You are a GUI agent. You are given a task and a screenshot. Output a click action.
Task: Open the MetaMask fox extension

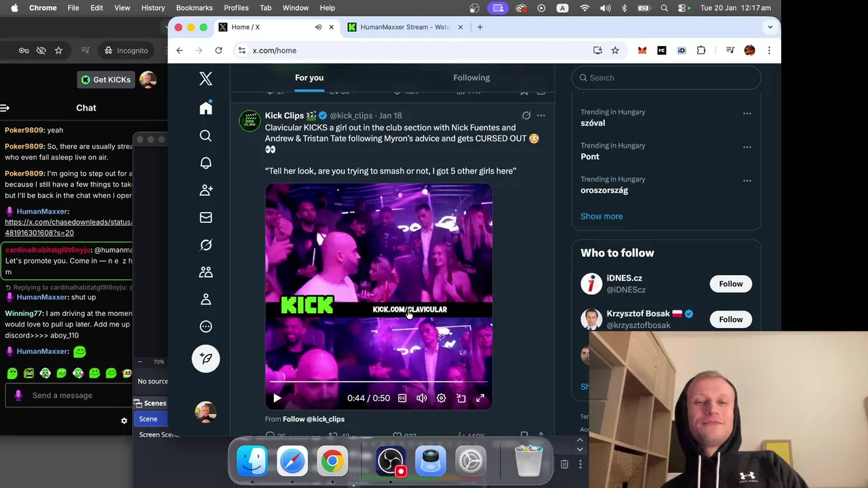point(642,50)
